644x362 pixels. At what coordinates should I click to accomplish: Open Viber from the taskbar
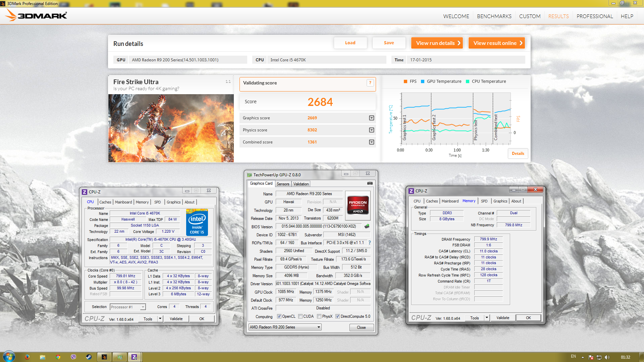pos(73,357)
